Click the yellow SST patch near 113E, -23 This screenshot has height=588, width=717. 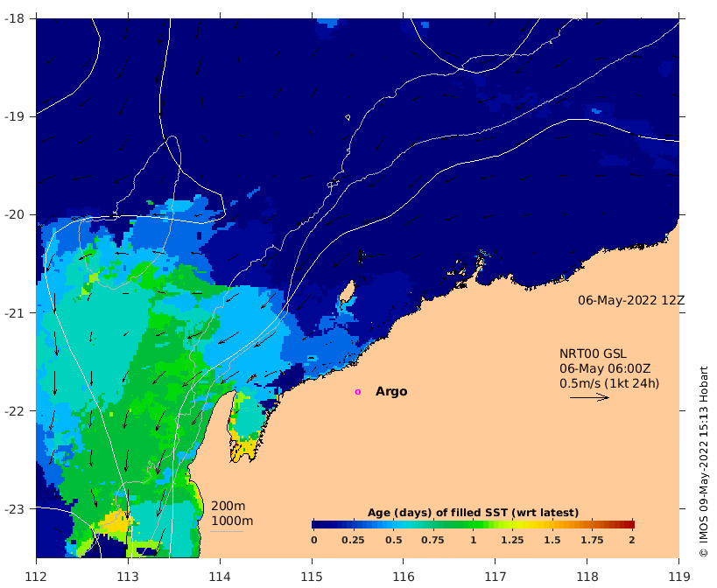115,521
